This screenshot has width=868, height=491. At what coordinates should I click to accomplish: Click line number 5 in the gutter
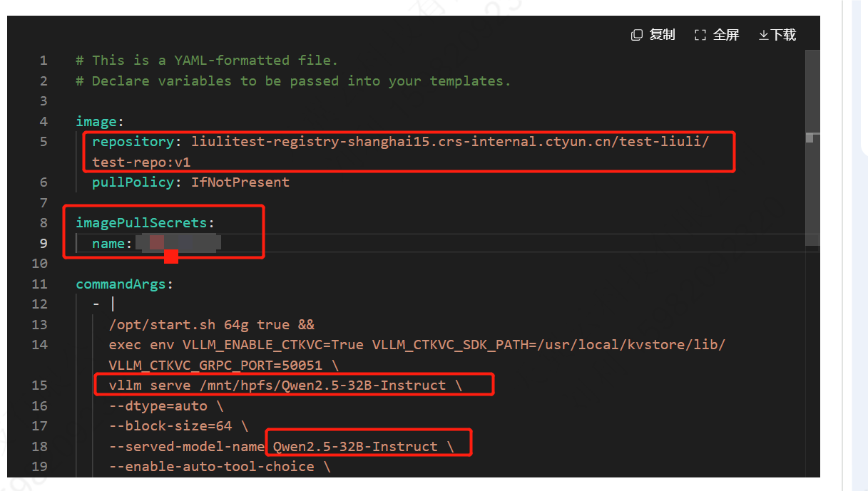[x=44, y=141]
